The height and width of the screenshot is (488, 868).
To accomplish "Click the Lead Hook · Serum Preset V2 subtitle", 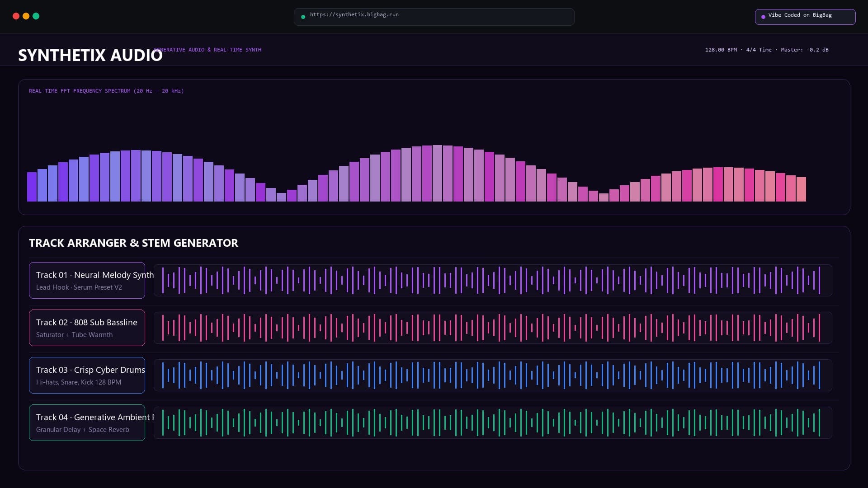I will pos(79,287).
